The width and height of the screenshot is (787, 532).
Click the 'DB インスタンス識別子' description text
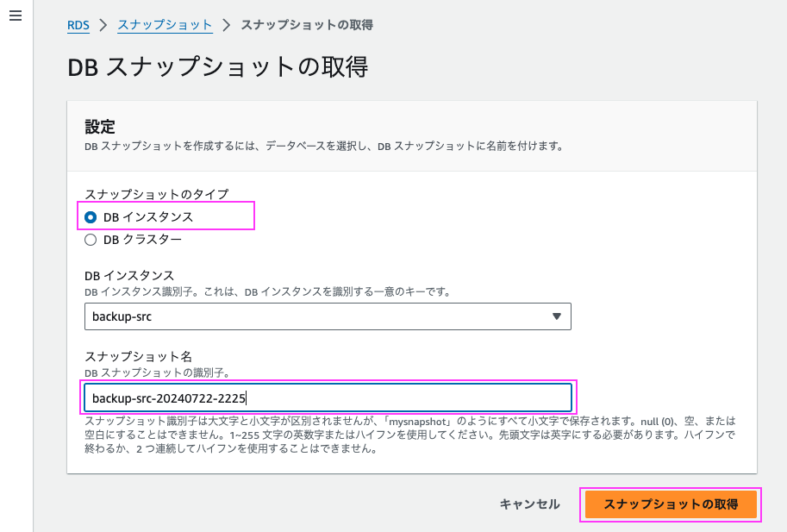[267, 291]
